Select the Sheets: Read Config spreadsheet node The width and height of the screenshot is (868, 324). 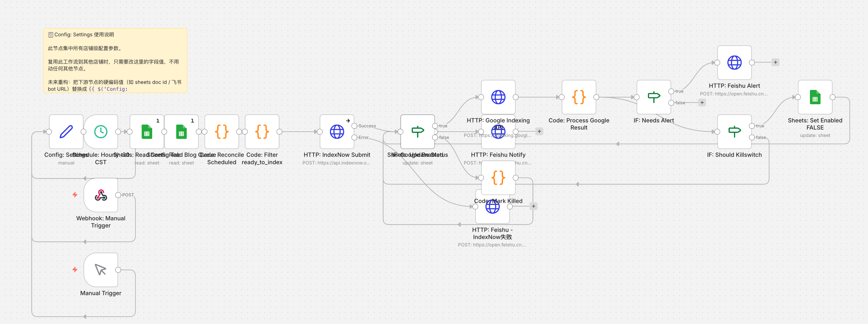pyautogui.click(x=147, y=132)
